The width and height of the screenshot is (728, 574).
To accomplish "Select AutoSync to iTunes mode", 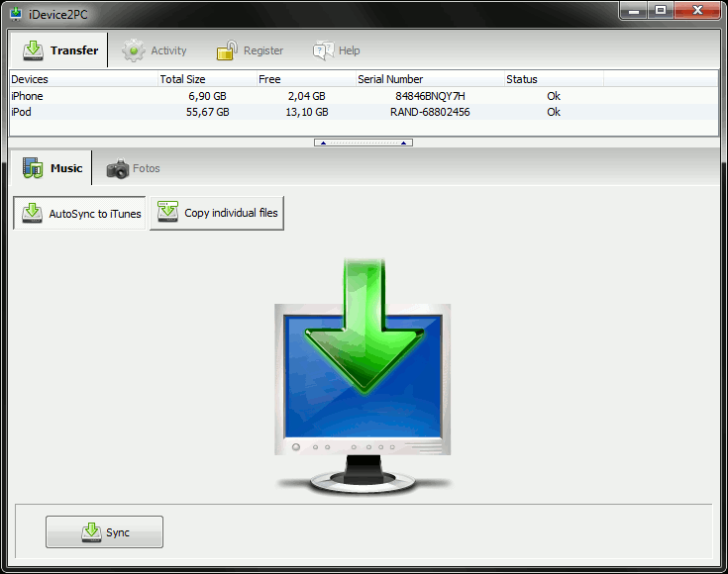I will pyautogui.click(x=79, y=213).
